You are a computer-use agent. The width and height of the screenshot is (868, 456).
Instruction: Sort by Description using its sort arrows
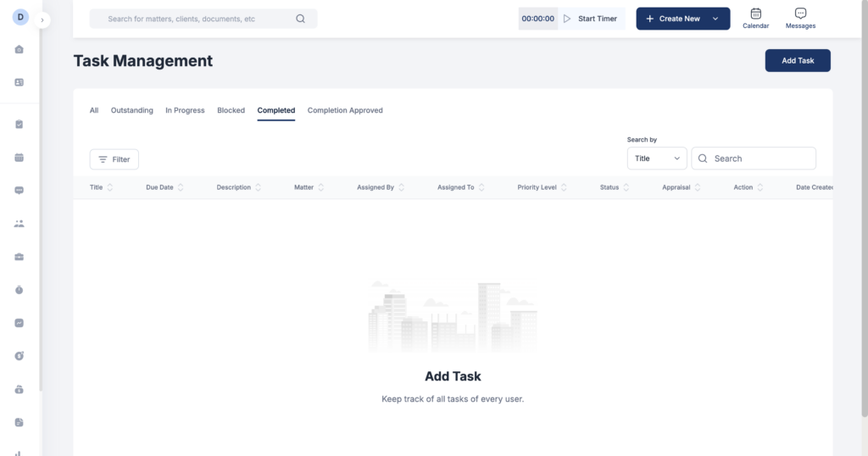click(258, 187)
